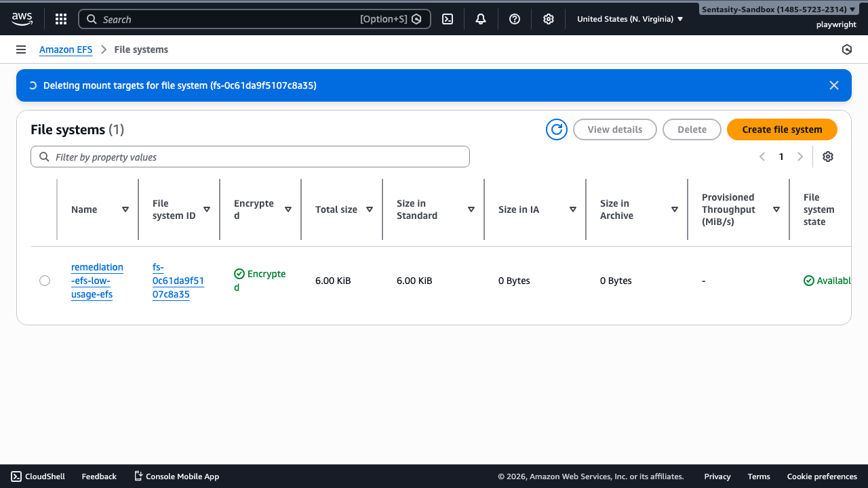Image resolution: width=868 pixels, height=488 pixels.
Task: Open the notifications bell
Action: click(x=481, y=19)
